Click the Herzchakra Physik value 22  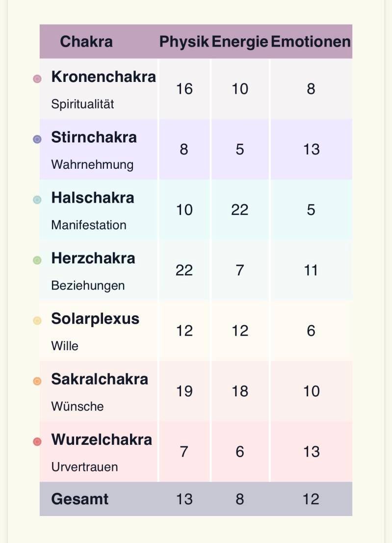click(184, 270)
